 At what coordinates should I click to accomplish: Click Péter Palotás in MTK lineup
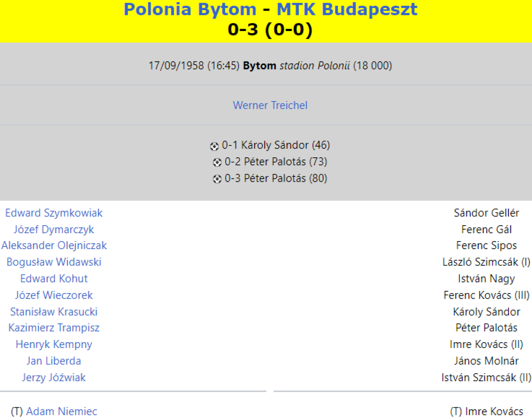pyautogui.click(x=486, y=328)
